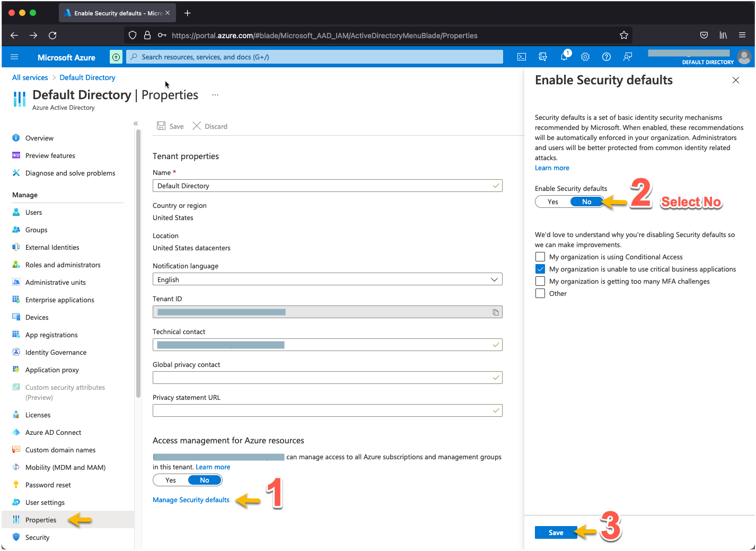
Task: Check 'My organization is using Conditional Access'
Action: pyautogui.click(x=540, y=257)
